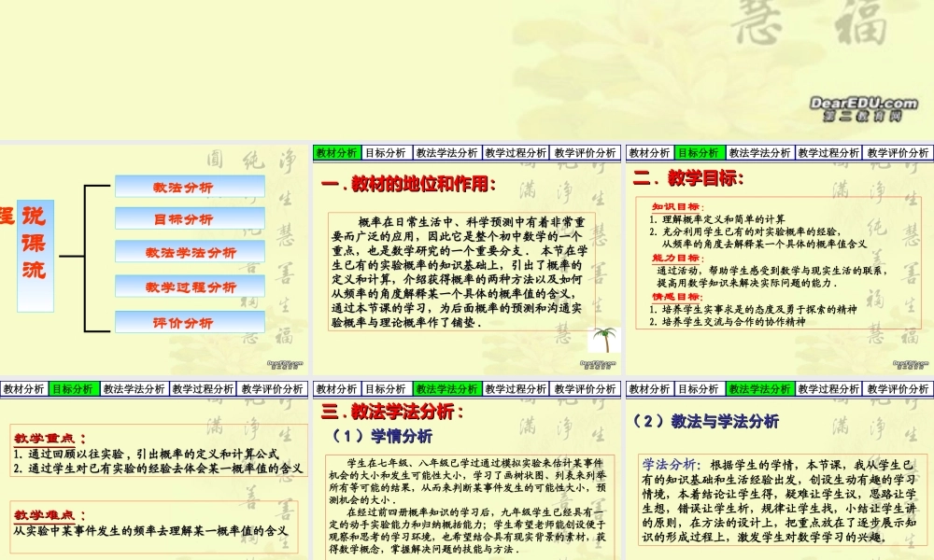Select the green 目标分析 tab on the 二.教学目标 slide

click(x=700, y=153)
